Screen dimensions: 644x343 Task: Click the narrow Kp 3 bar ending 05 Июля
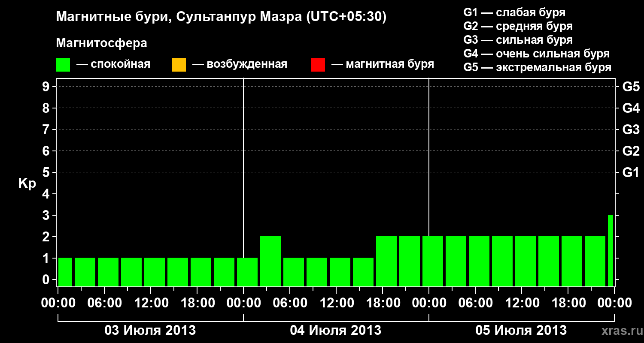pos(611,250)
